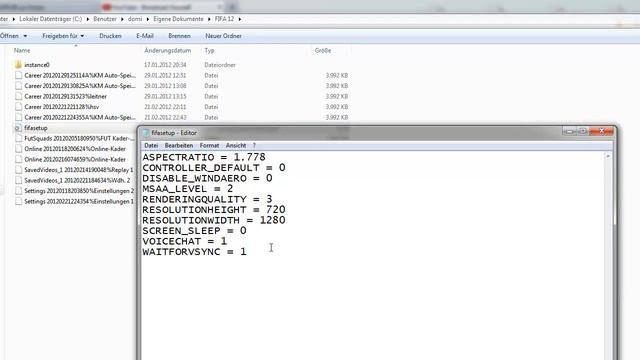Select the Career 20120129131523%leitner file name
The height and width of the screenshot is (360, 640).
(65, 96)
